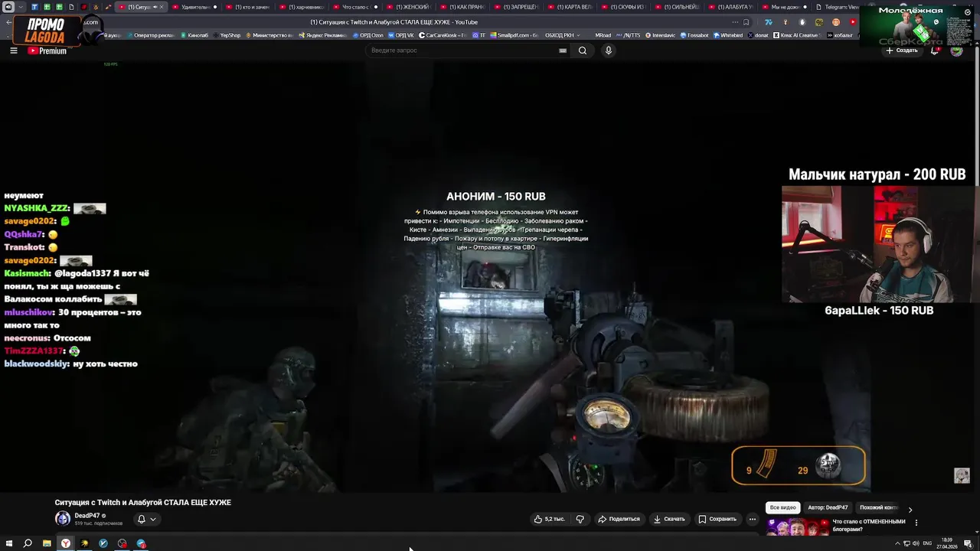Open Whitebird bookmark
980x551 pixels.
click(728, 35)
